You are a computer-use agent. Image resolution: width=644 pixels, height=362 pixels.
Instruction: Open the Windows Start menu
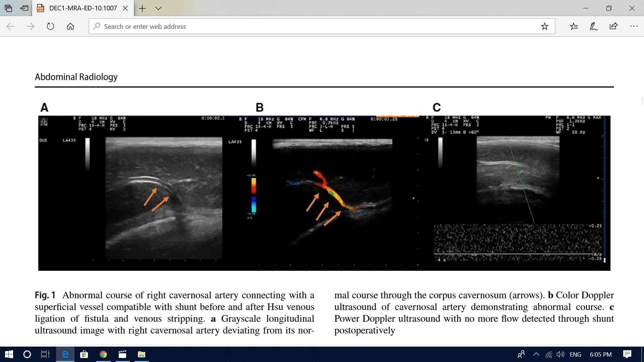pyautogui.click(x=9, y=354)
